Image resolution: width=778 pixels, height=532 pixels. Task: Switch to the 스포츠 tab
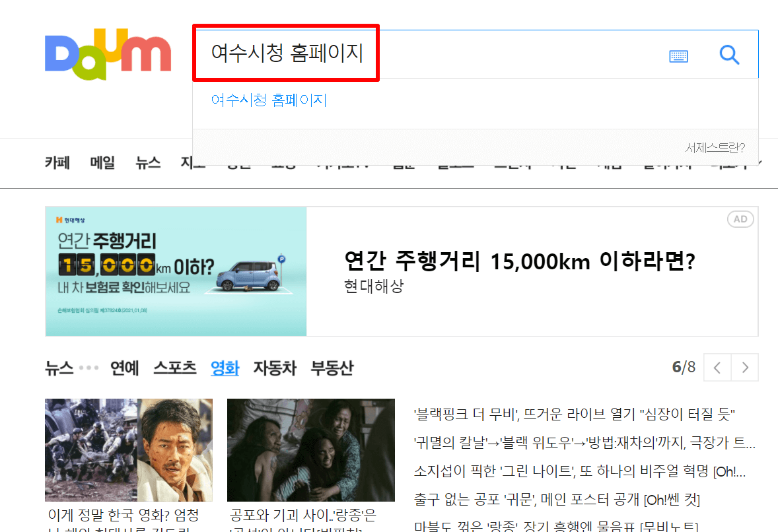click(174, 368)
